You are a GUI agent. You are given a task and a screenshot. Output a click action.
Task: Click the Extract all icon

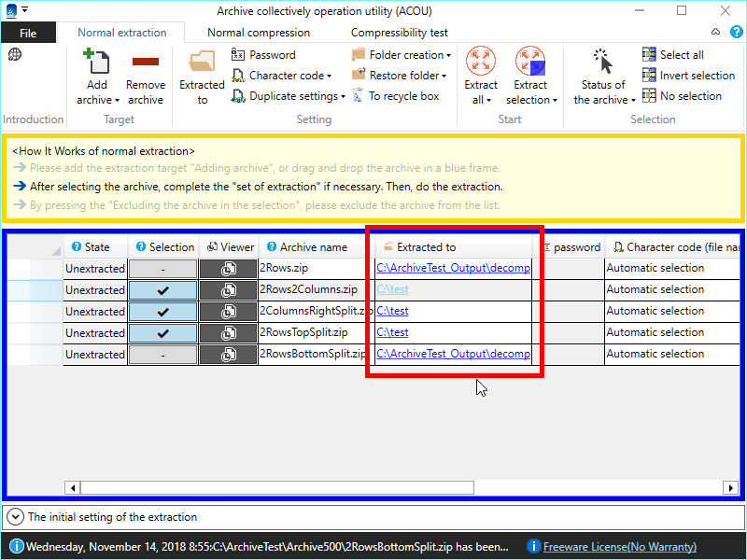[481, 62]
